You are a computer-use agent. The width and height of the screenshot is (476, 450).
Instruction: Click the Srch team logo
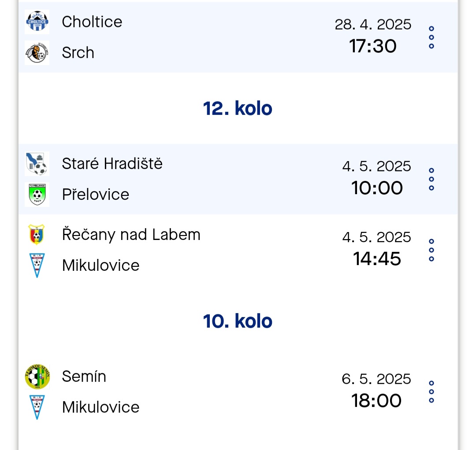[37, 52]
